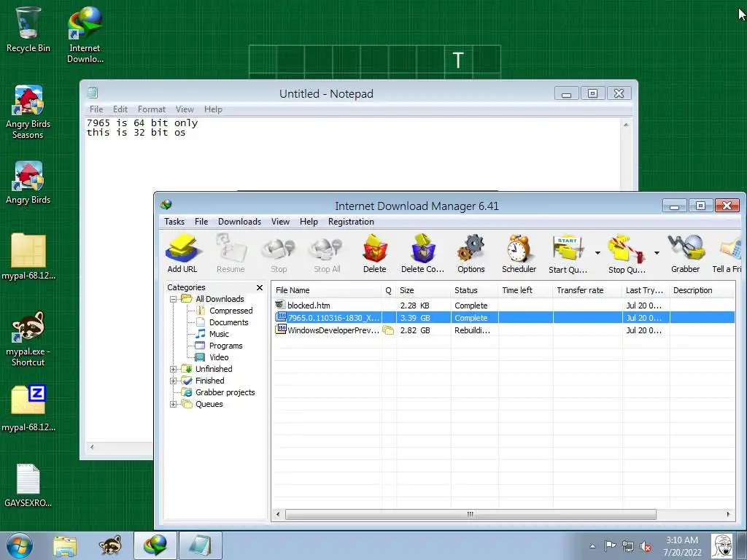Viewport: 747px width, 560px height.
Task: Sort by the Time left column header
Action: [525, 290]
